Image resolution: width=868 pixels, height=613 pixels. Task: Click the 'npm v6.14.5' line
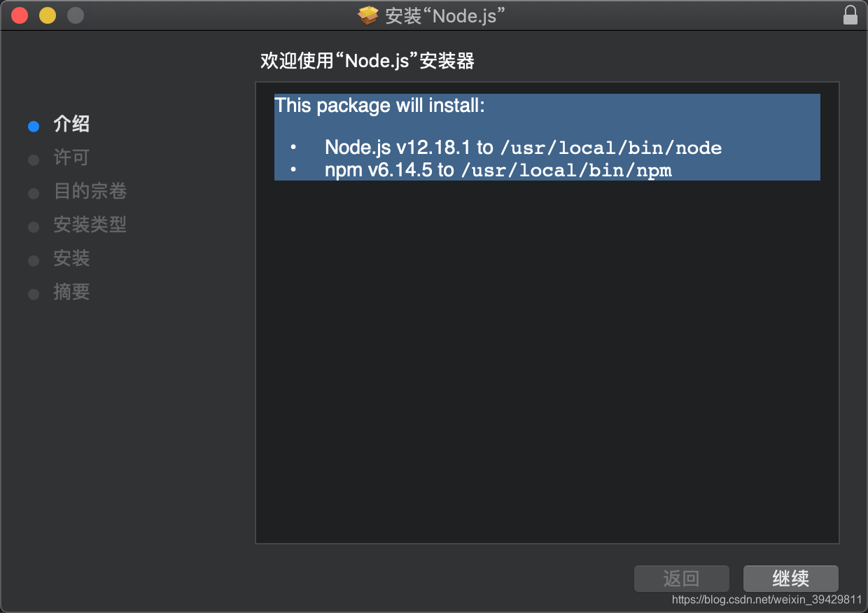(498, 170)
